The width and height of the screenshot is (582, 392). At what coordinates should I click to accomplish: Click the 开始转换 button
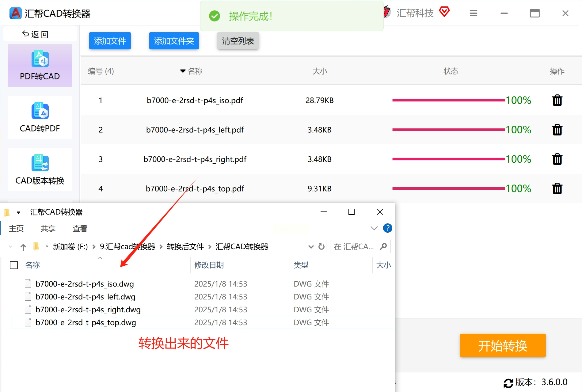[503, 345]
